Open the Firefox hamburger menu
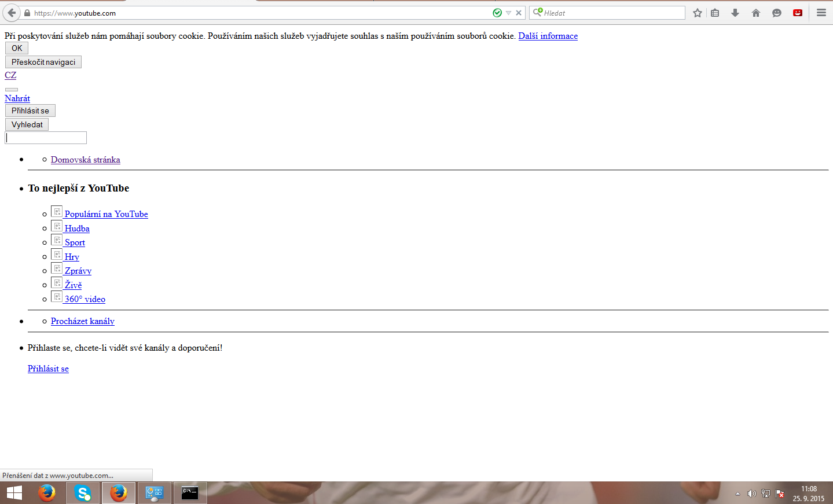The height and width of the screenshot is (504, 833). [821, 13]
